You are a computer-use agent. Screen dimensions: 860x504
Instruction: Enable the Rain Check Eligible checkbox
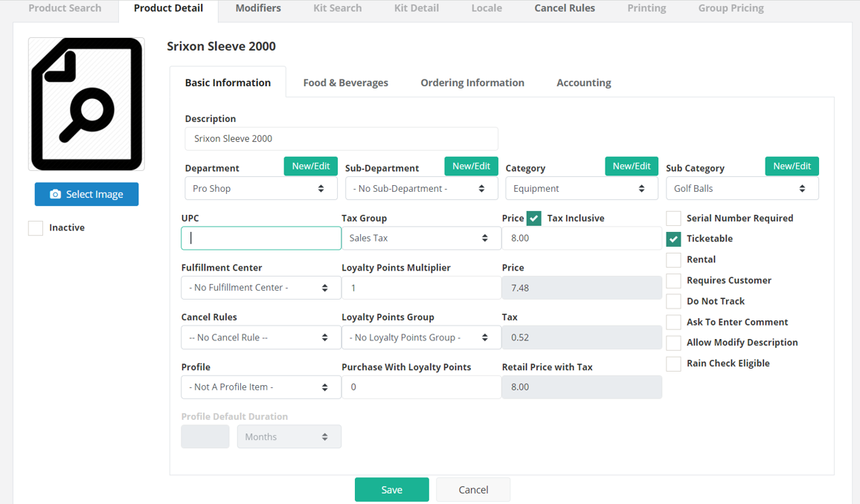673,364
